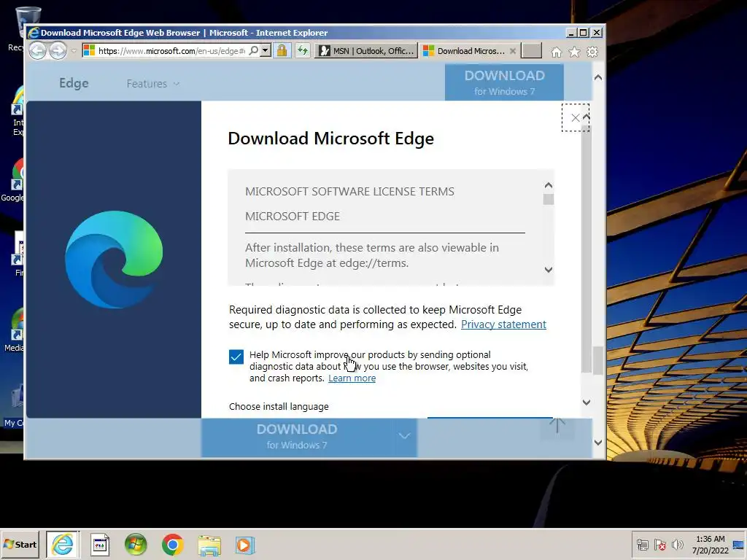The image size is (747, 560).
Task: Click the security lock icon
Action: (282, 51)
